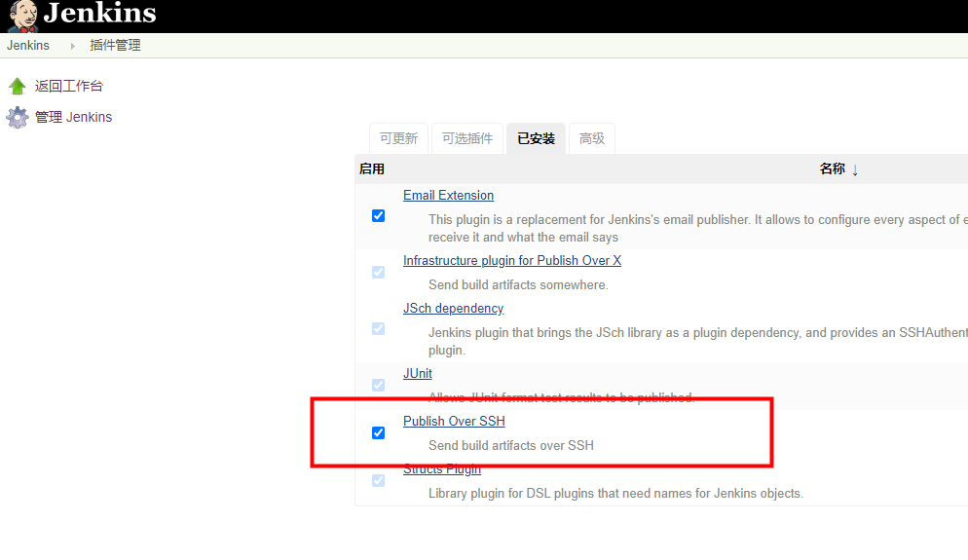Click the JSch dependency description text

(x=697, y=342)
